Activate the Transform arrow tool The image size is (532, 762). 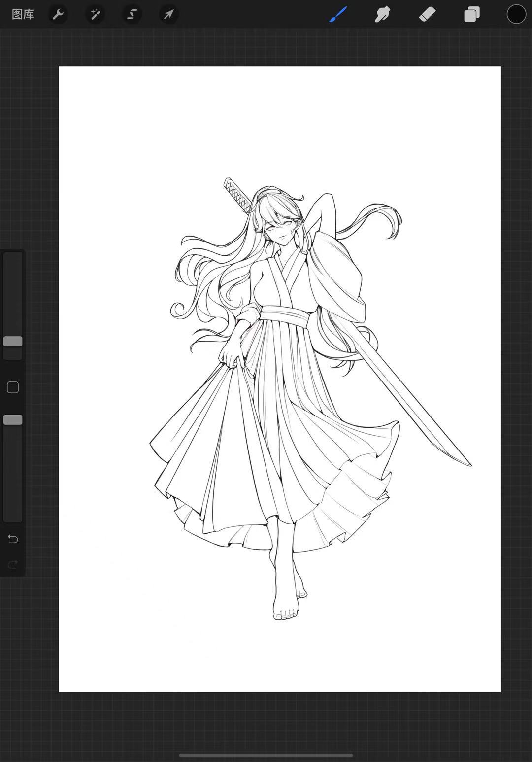coord(168,14)
